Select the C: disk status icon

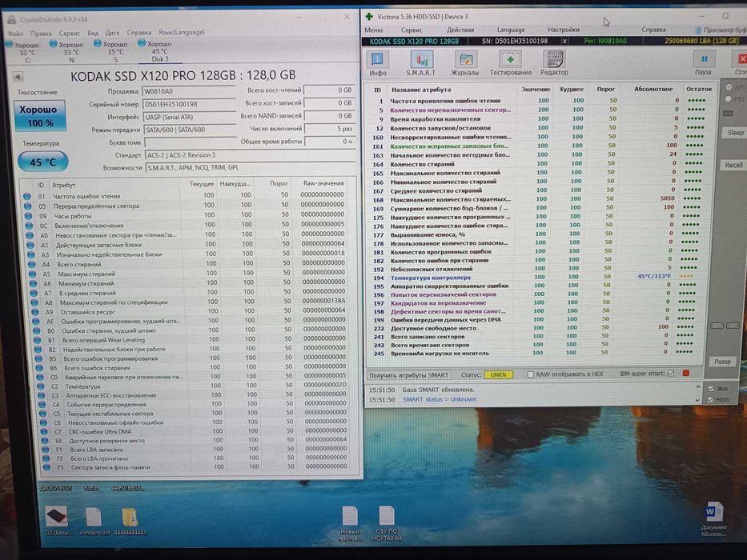pyautogui.click(x=9, y=44)
